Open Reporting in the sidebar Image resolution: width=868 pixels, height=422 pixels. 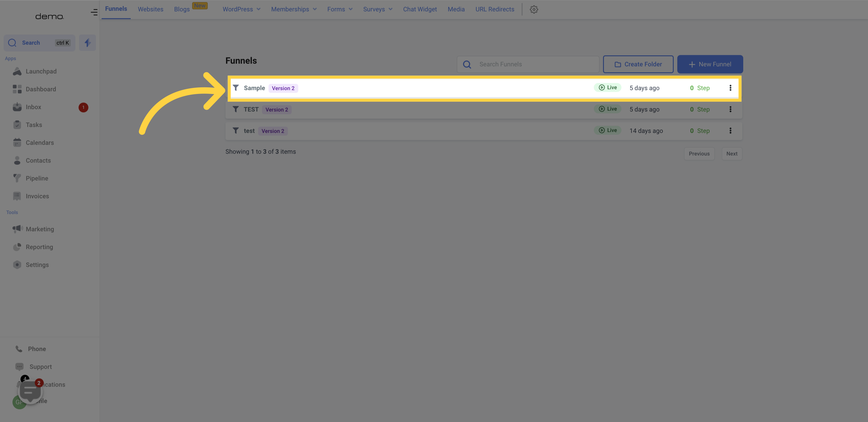click(x=39, y=247)
